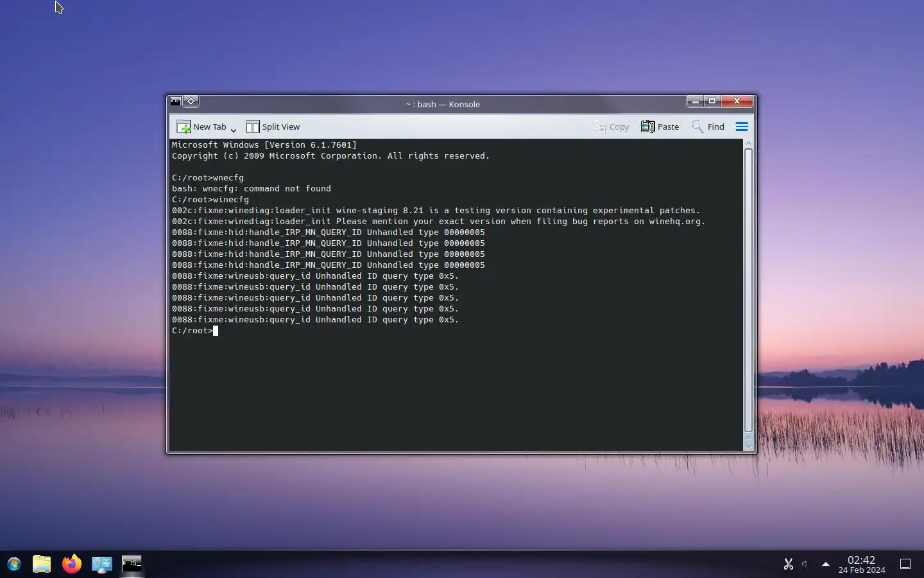Open the Find search bar

(x=708, y=127)
